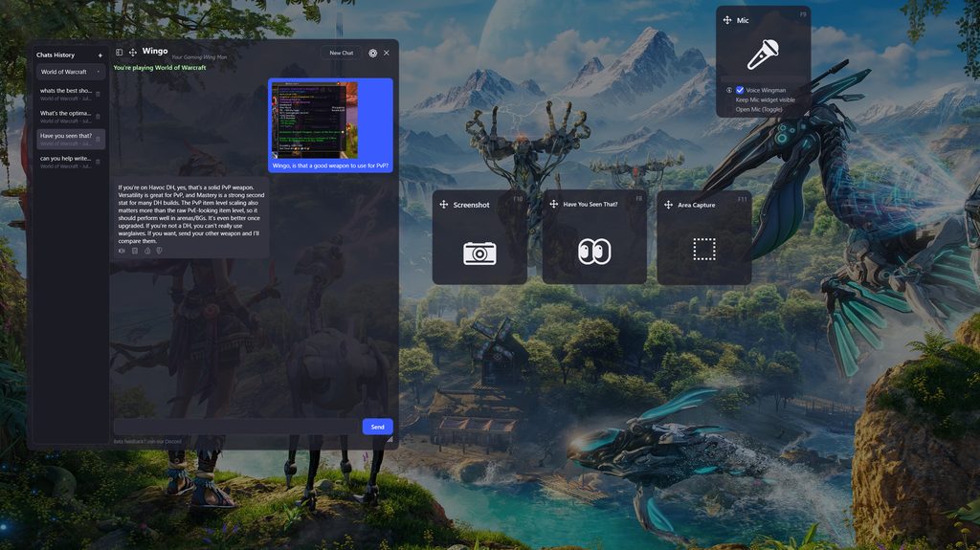
Task: Click the Have You Seen That? title
Action: coord(590,205)
